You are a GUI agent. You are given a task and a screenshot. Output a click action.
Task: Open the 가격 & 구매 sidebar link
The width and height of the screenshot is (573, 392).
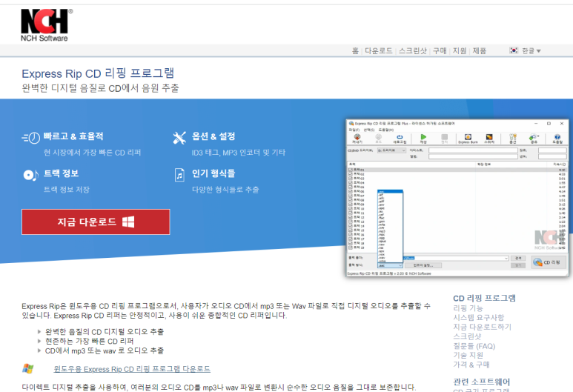471,365
